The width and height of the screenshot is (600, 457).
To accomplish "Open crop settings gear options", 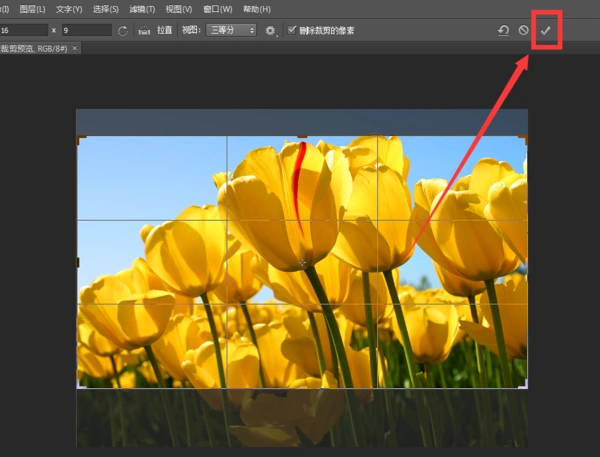I will click(x=270, y=31).
